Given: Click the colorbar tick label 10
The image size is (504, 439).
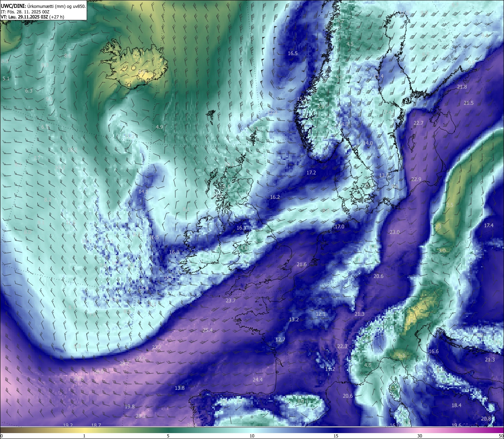Looking at the screenshot, I should [x=252, y=436].
